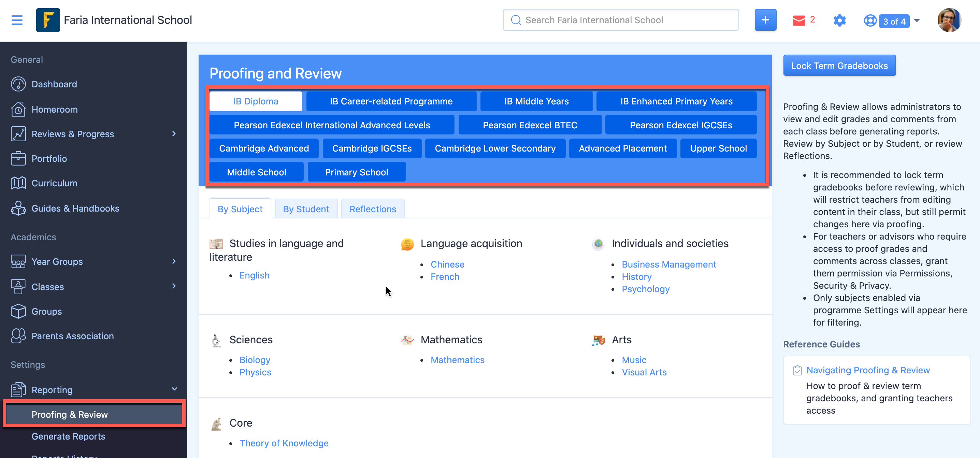
Task: Open the Chinese subject link
Action: 447,264
